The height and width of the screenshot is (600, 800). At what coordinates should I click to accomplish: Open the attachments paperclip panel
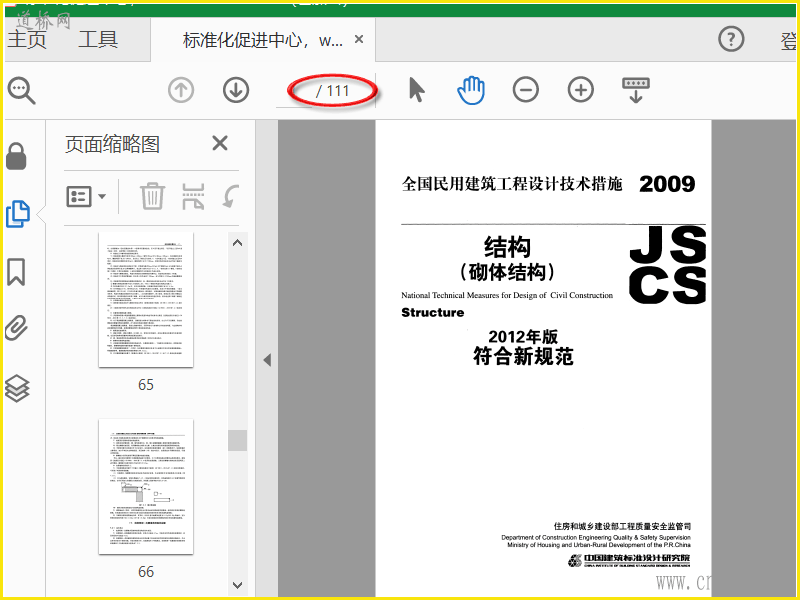[16, 328]
